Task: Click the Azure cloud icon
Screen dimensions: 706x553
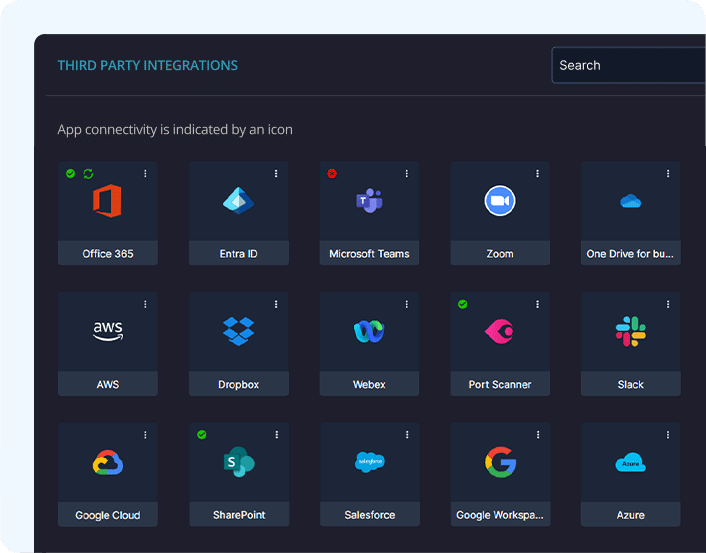Action: pos(630,462)
